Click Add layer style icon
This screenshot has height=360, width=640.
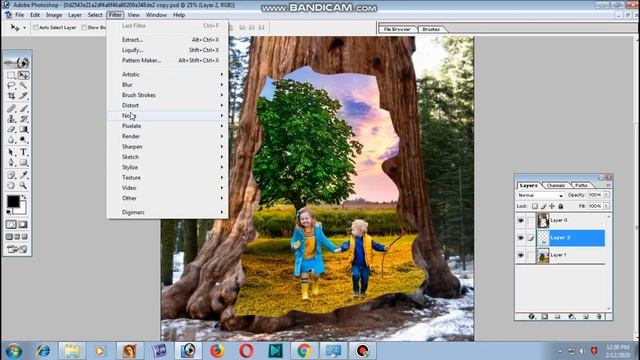[531, 316]
